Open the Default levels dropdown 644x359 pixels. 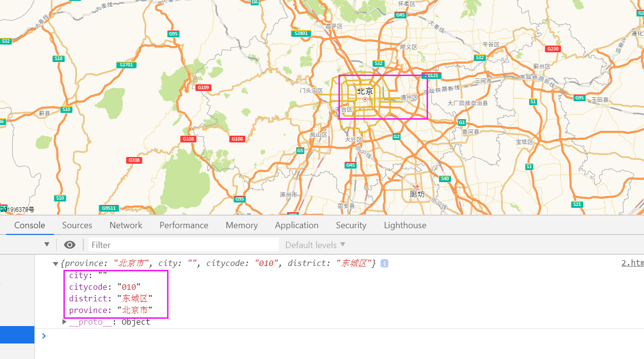[x=315, y=245]
